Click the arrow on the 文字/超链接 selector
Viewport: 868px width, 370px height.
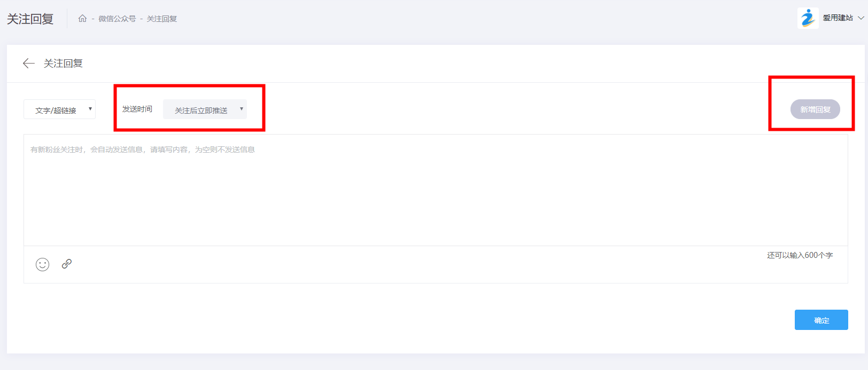(90, 109)
